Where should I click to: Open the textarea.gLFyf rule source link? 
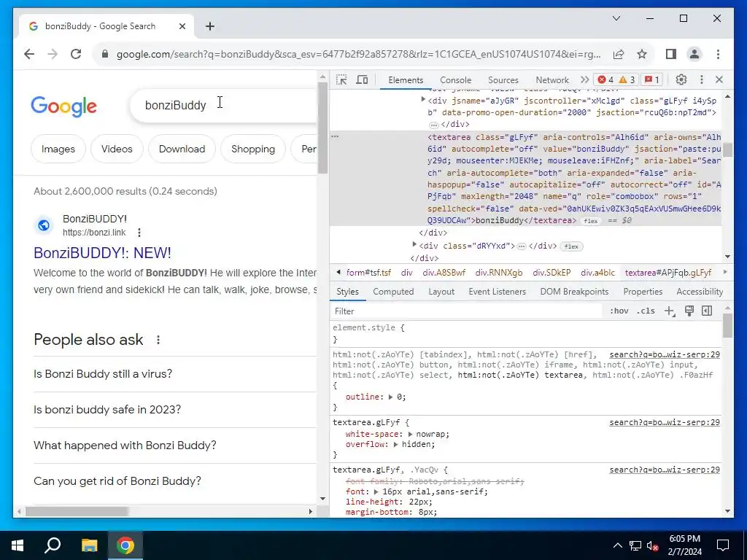point(665,422)
